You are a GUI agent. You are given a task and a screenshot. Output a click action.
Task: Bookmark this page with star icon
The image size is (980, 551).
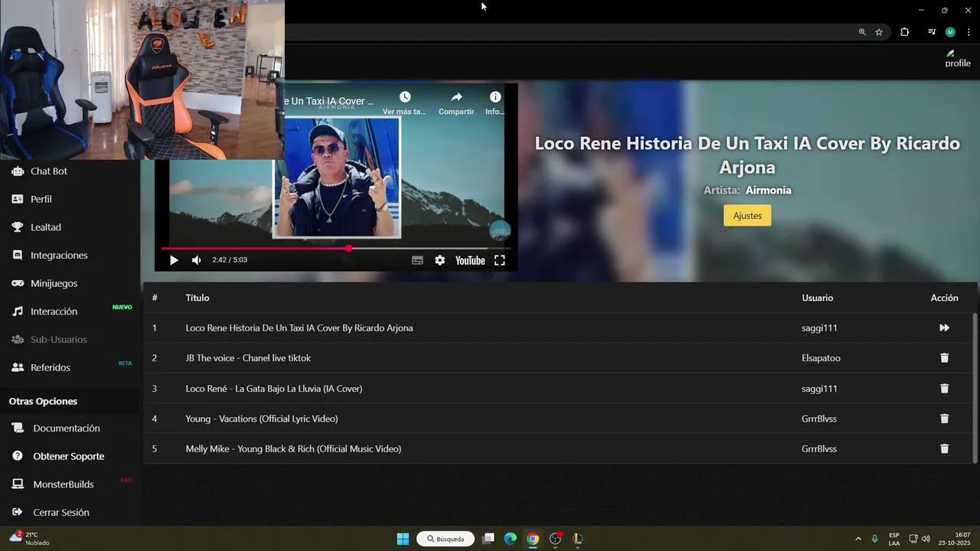click(879, 32)
